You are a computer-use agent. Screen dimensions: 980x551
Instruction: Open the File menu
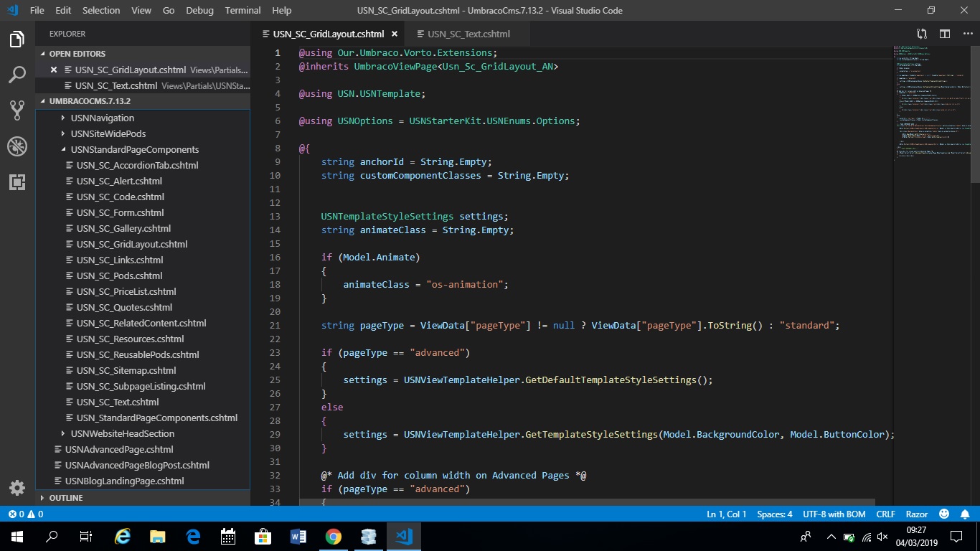37,10
